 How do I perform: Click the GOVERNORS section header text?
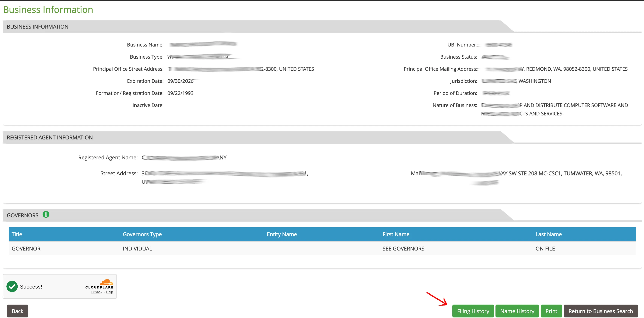[x=23, y=215]
